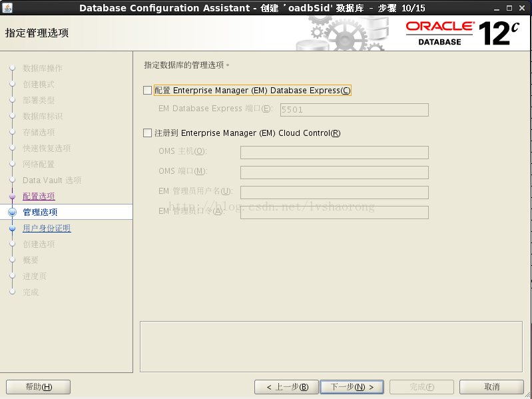Cancel the wizard with the 取消 button

491,387
